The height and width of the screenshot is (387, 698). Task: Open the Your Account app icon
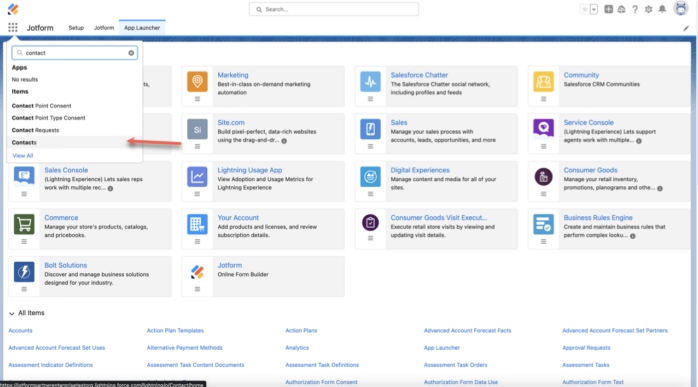[197, 224]
